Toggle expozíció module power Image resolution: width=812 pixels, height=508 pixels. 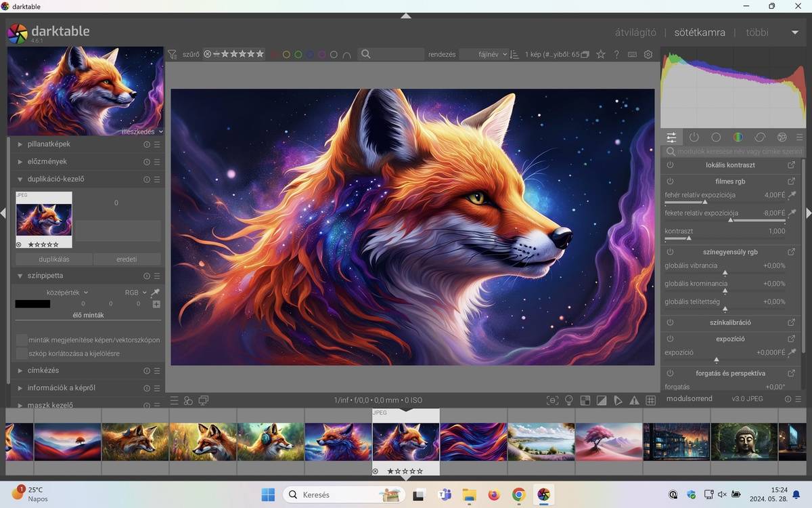(x=670, y=339)
